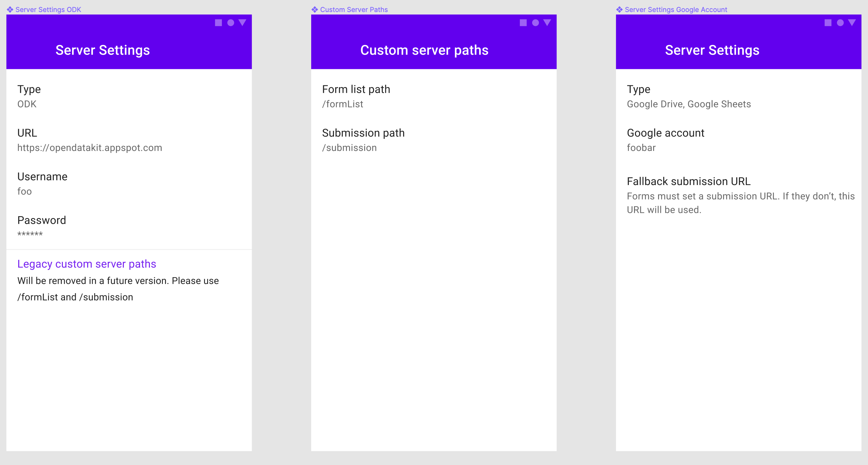This screenshot has width=868, height=465.
Task: Select the Custom Server Paths frame label
Action: click(353, 10)
